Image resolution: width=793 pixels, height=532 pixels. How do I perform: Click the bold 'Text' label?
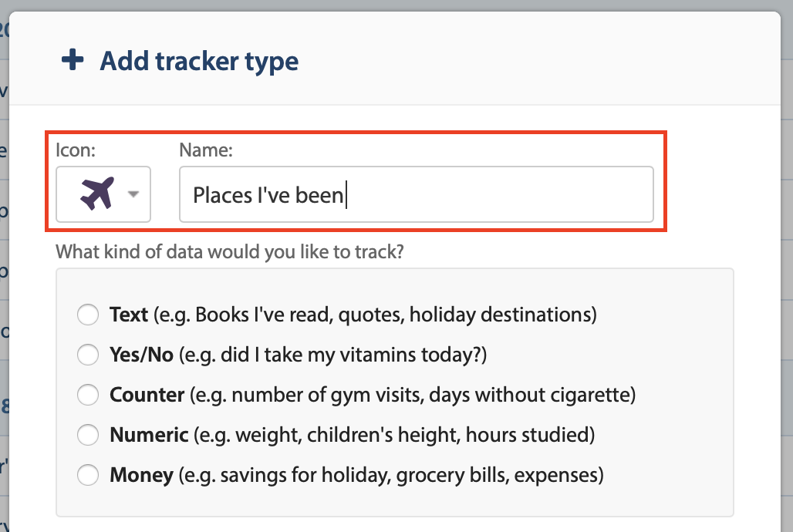pyautogui.click(x=128, y=315)
